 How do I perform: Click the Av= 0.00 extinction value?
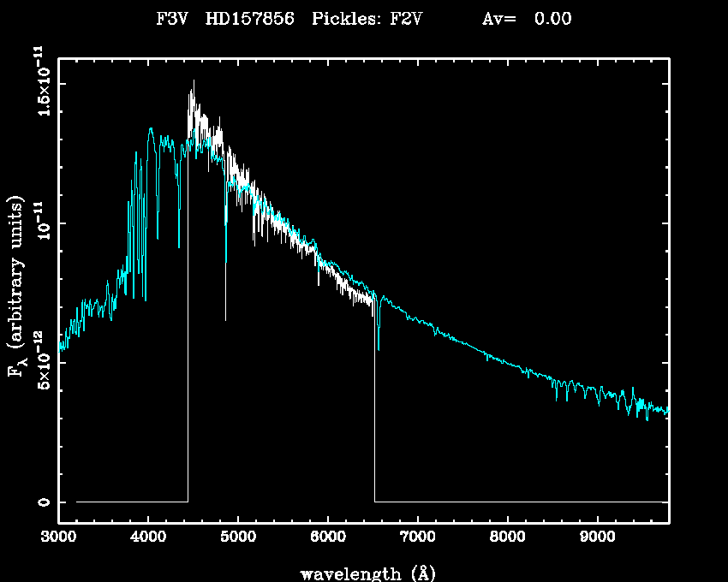point(526,19)
